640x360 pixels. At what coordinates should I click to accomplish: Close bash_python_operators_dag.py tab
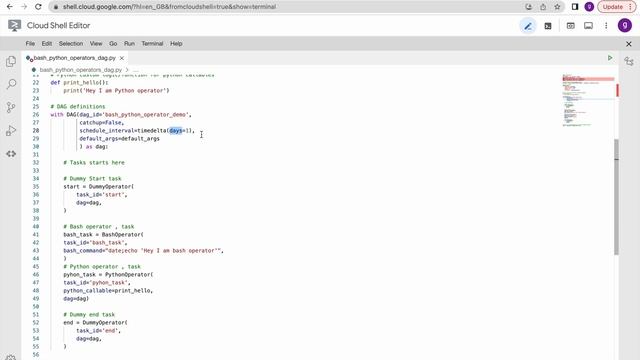(x=122, y=58)
